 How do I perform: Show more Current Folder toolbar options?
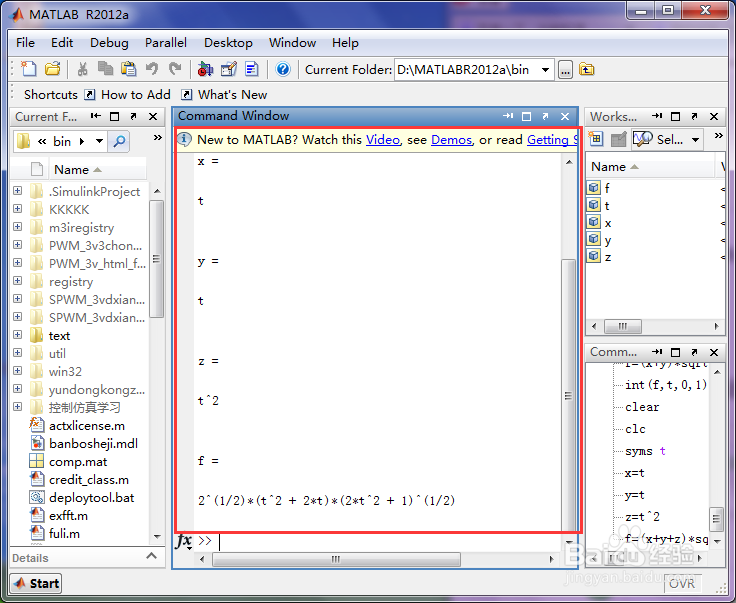(158, 137)
